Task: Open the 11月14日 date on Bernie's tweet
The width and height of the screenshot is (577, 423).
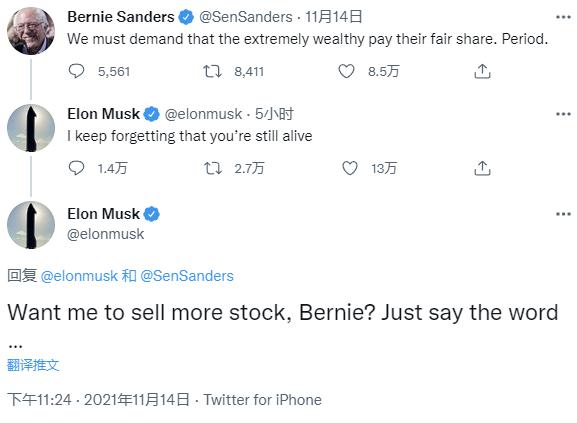Action: (x=333, y=17)
